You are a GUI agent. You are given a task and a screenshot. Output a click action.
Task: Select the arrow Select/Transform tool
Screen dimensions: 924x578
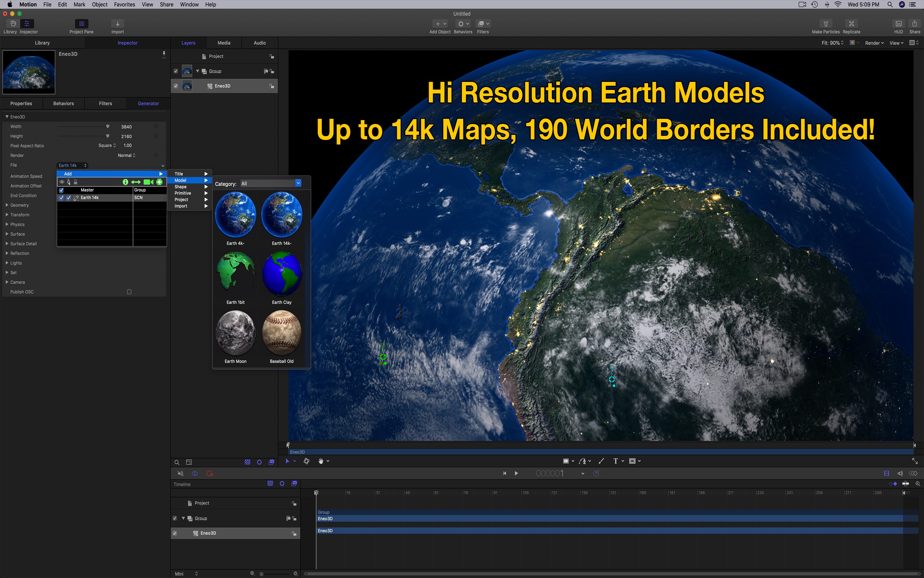[x=287, y=461]
